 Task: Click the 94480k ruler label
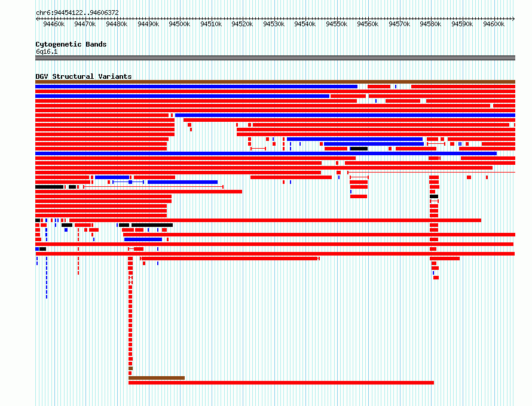pyautogui.click(x=117, y=24)
